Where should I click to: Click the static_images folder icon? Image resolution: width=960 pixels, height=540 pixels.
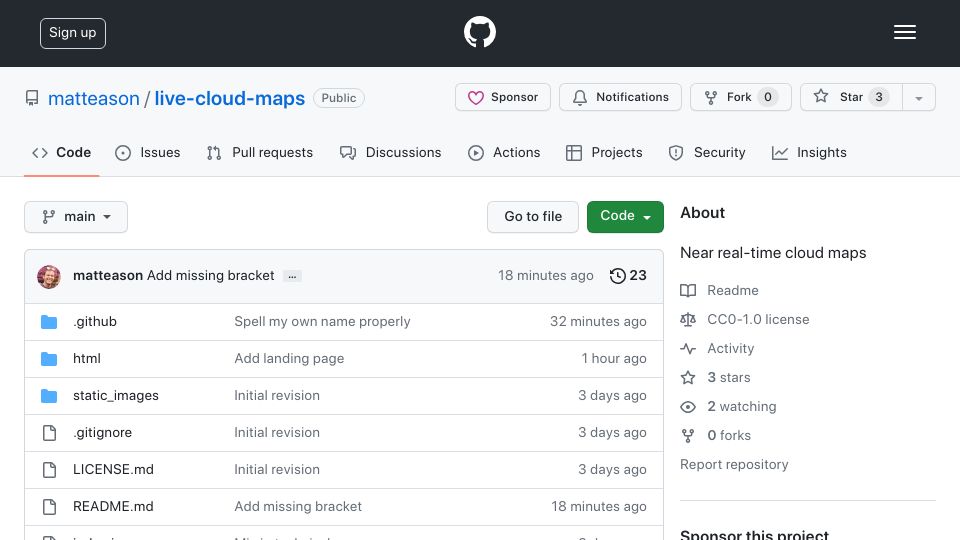pos(49,396)
